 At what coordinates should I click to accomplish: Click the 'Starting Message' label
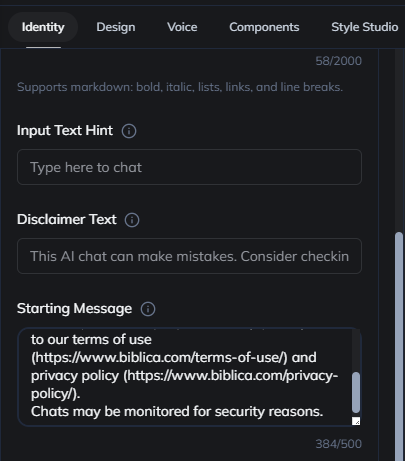pos(74,309)
